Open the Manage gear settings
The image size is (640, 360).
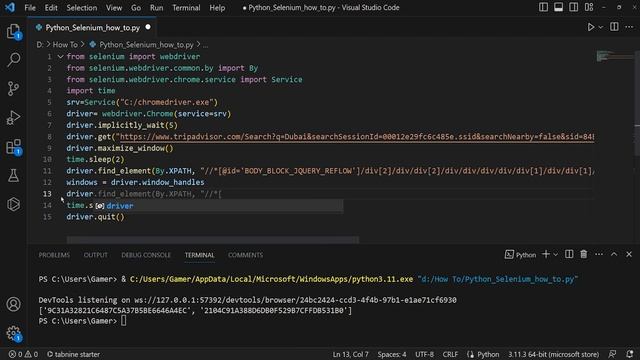click(13, 333)
